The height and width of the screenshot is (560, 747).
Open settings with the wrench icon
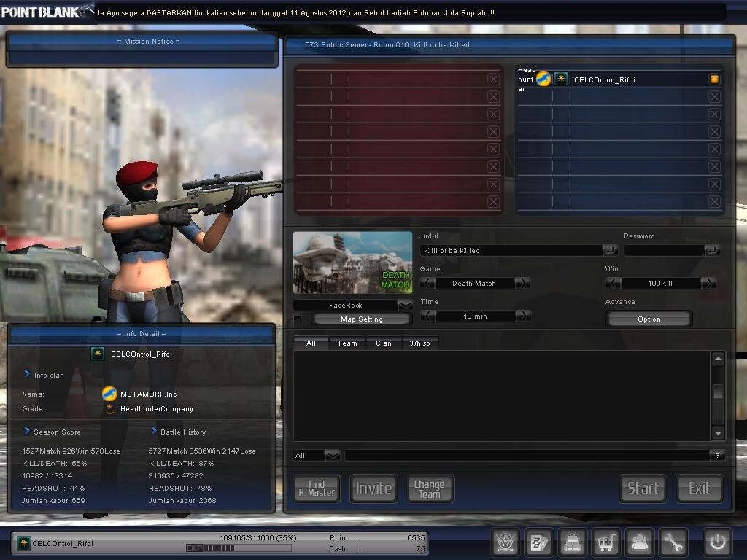[x=673, y=542]
